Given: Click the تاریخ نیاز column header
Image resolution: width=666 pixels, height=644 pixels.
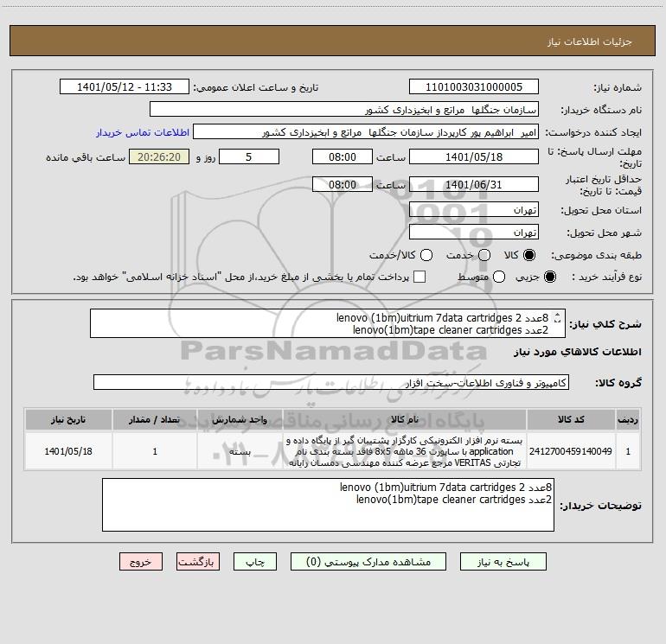Looking at the screenshot, I should click(x=68, y=419).
